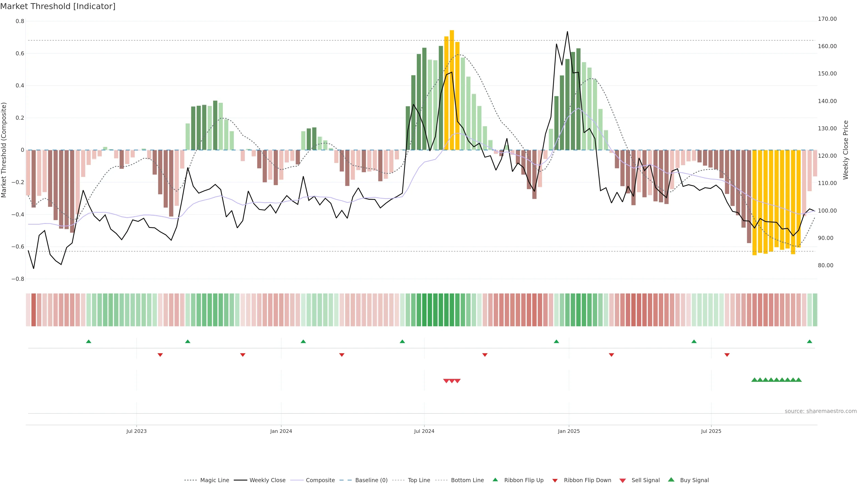The height and width of the screenshot is (488, 868).
Task: Click the Ribbon Flip Up legend triangle
Action: [495, 480]
